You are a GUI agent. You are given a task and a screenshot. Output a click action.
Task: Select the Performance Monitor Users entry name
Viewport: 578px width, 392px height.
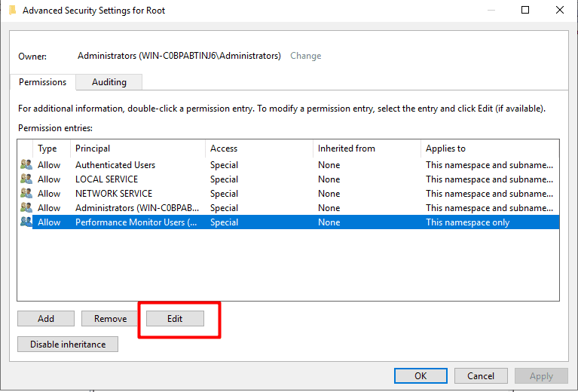coord(136,222)
